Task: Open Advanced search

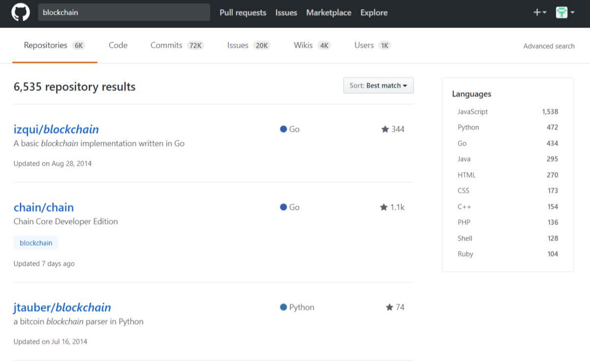Action: 549,46
